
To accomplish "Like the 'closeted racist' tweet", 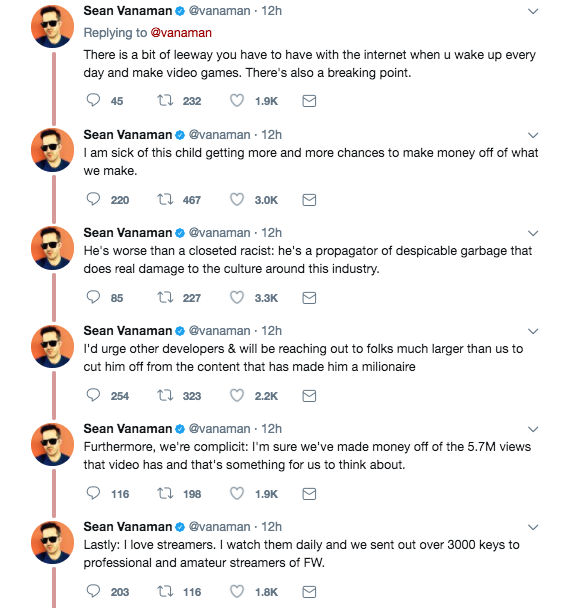I will click(x=237, y=298).
